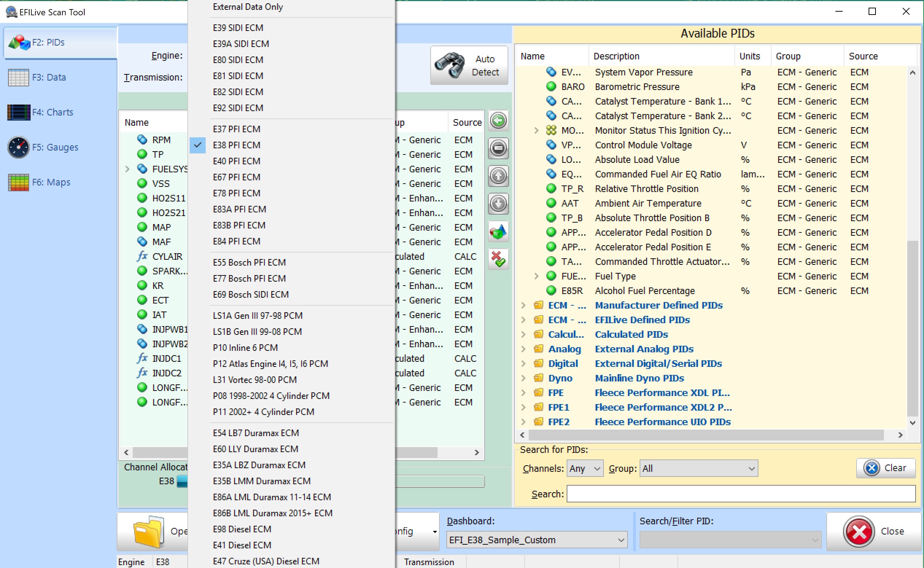Click the INJDC1 fx icon
This screenshot has height=568, width=924.
pos(142,359)
